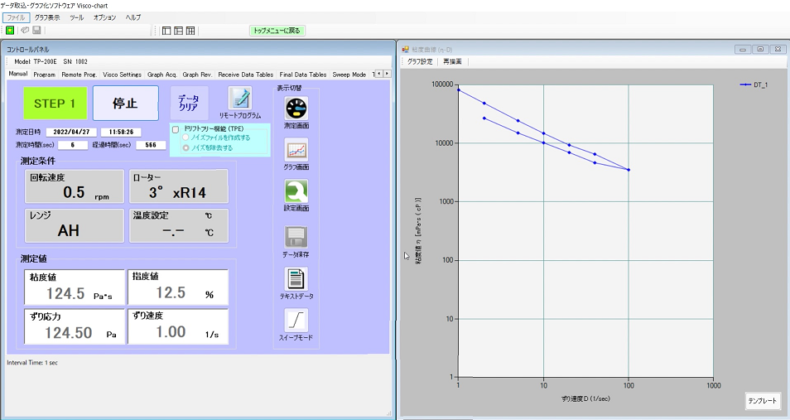790x420 pixels.
Task: Open the ファイル menu
Action: pyautogui.click(x=16, y=18)
